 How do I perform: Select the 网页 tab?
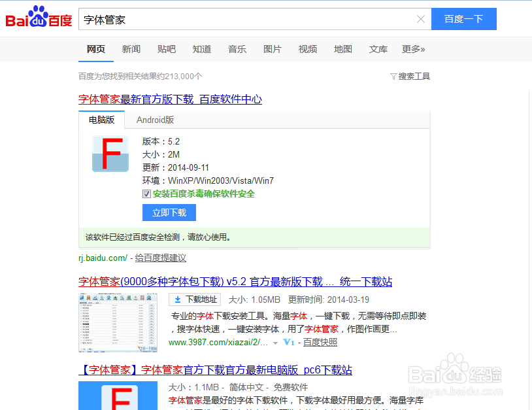95,49
